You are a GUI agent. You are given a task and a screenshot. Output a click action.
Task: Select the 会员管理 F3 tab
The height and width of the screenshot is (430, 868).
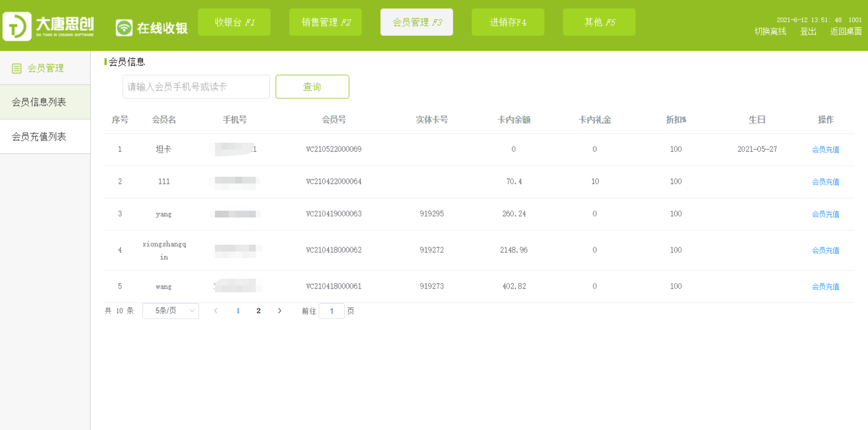pos(416,22)
